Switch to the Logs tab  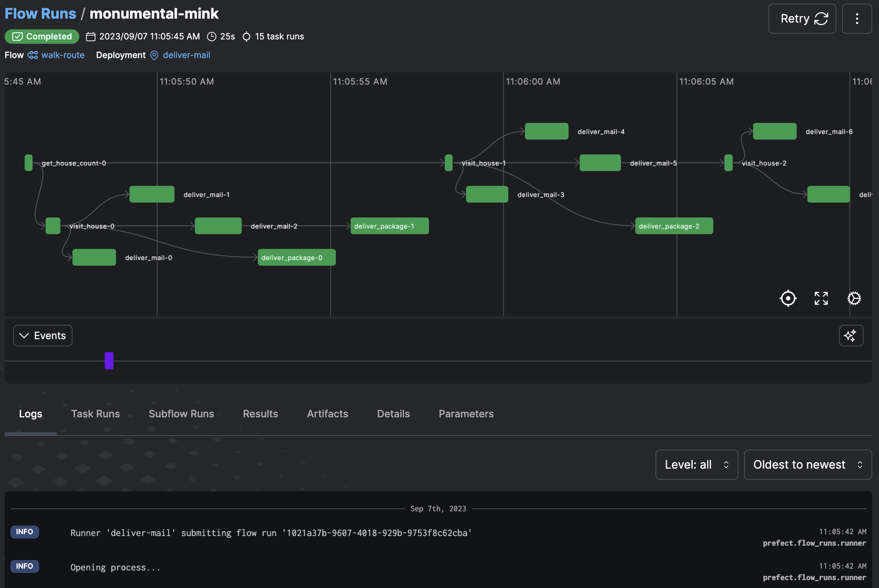[30, 414]
